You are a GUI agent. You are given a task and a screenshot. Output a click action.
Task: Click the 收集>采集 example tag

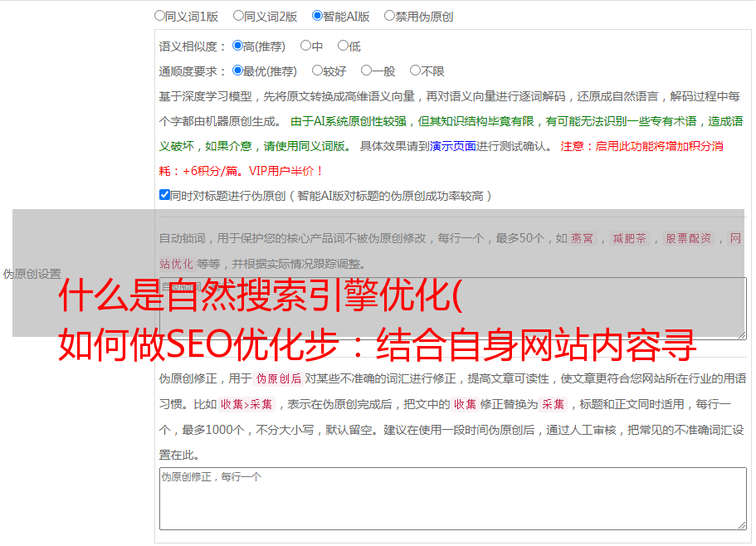tap(246, 405)
